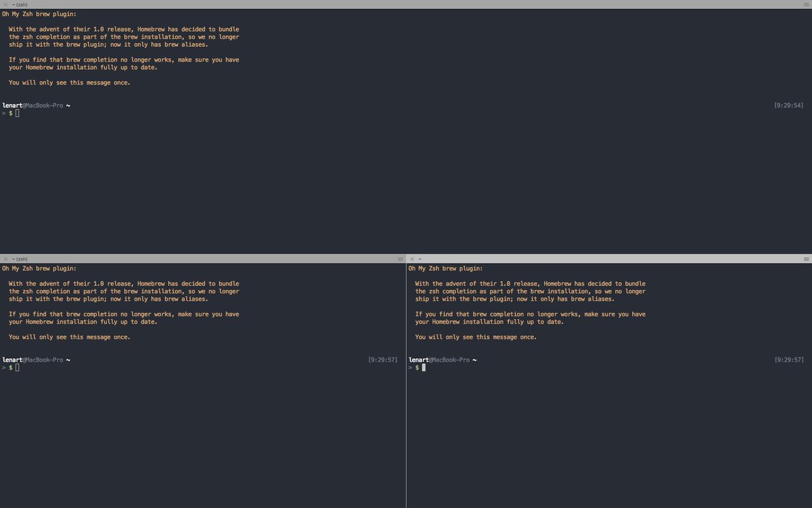Viewport: 812px width, 508px height.
Task: Click 'With the advent of their 1.0 release' in top pane
Action: pos(70,29)
